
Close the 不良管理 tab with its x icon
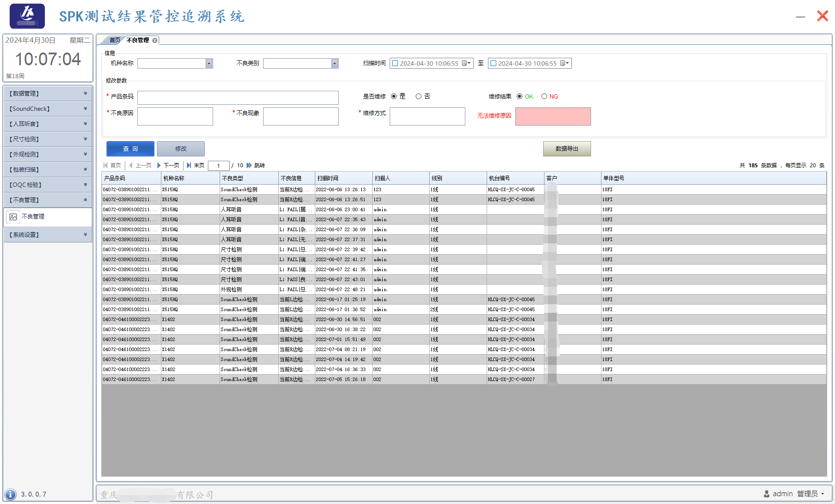155,40
